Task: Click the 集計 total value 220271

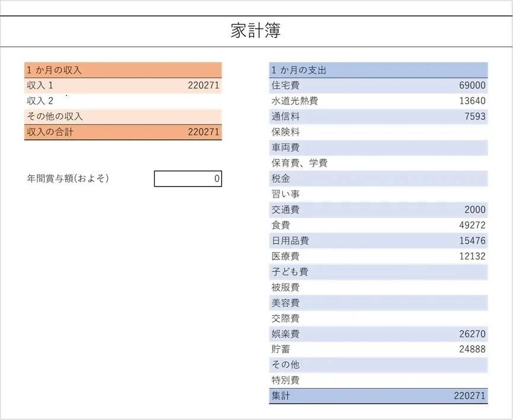Action: [x=470, y=396]
